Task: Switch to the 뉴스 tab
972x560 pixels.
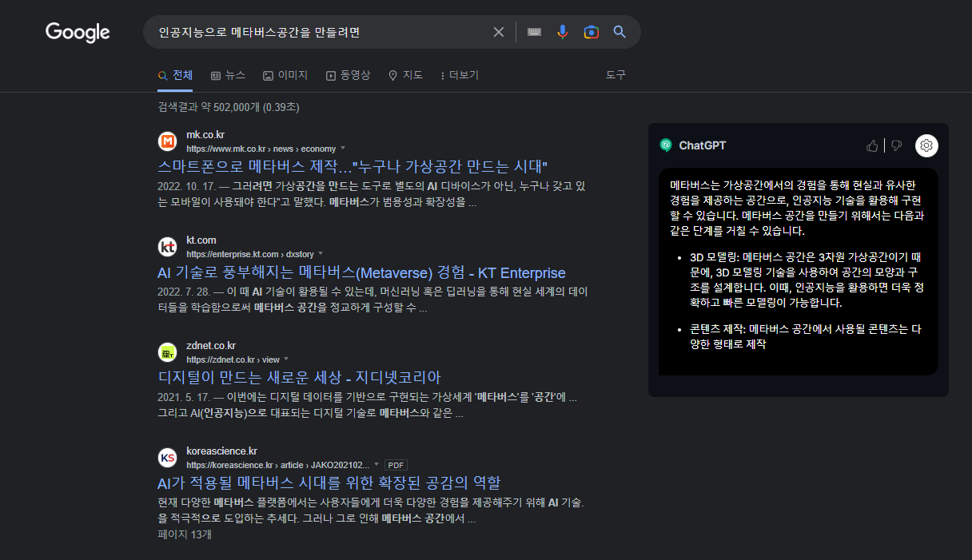Action: [228, 75]
